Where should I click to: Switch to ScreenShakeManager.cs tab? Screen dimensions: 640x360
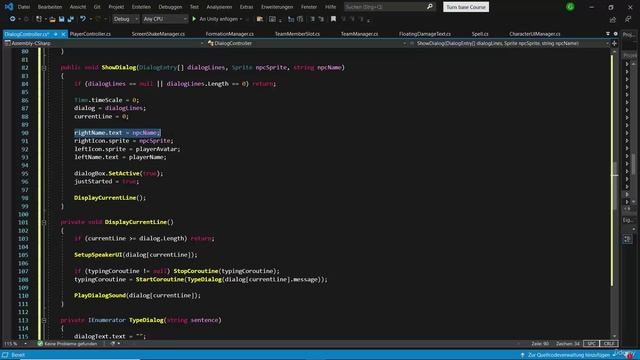pos(158,34)
